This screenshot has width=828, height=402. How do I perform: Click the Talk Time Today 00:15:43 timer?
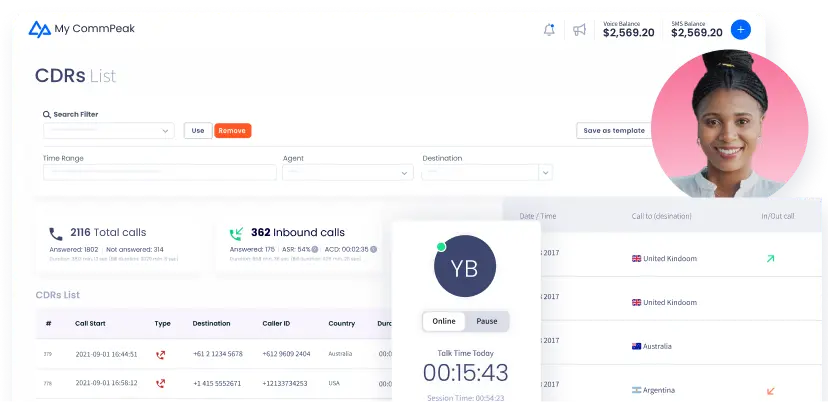click(x=465, y=373)
